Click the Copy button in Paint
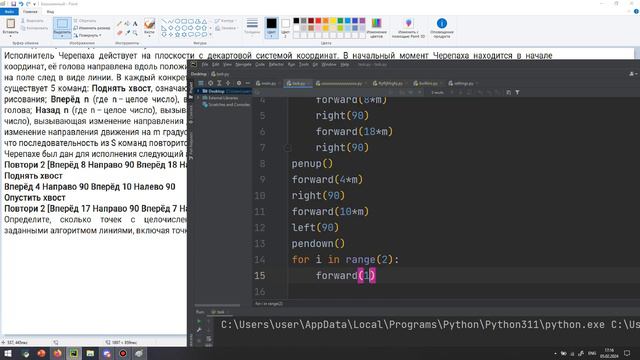The height and width of the screenshot is (360, 640). [x=34, y=28]
